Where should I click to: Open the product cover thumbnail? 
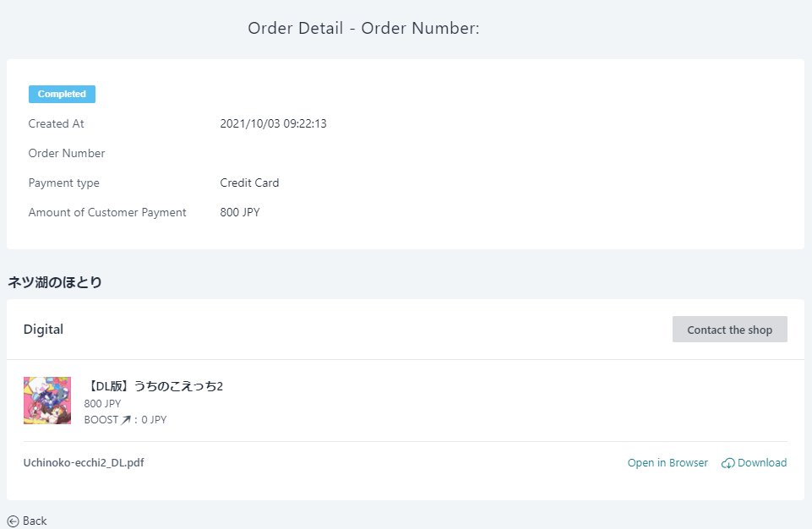[47, 401]
